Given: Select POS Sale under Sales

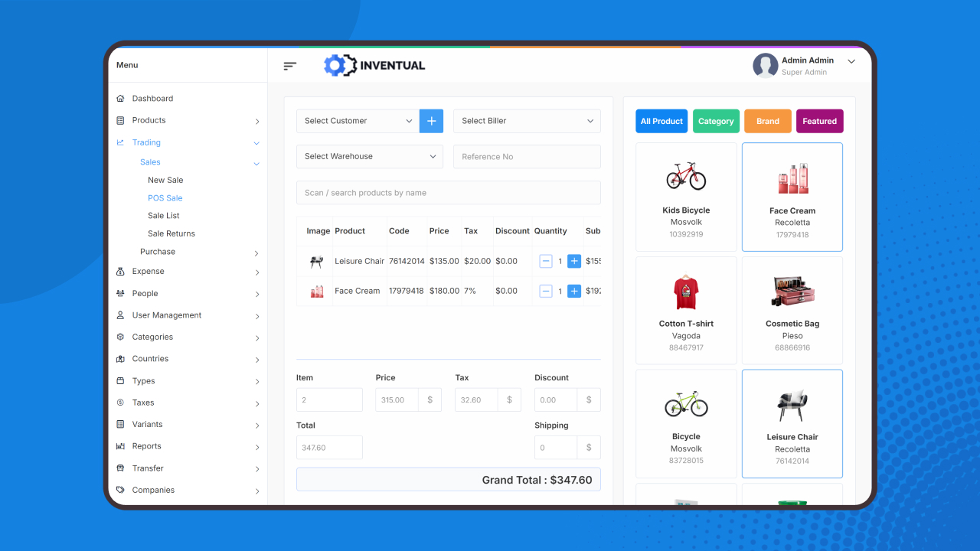Looking at the screenshot, I should point(165,197).
